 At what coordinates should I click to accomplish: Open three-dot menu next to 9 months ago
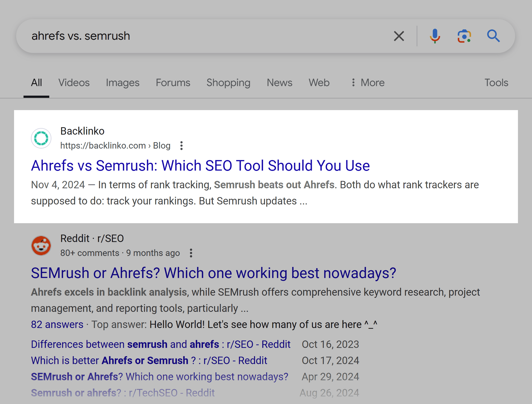click(x=191, y=253)
